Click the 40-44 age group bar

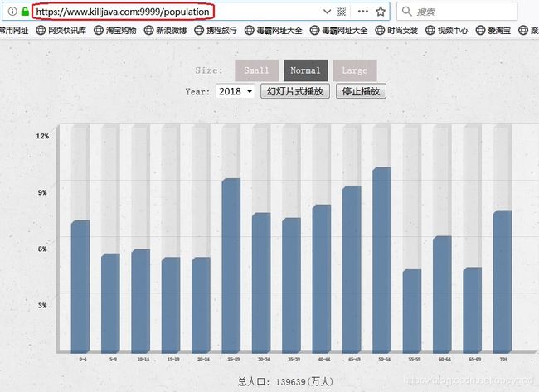[322, 278]
